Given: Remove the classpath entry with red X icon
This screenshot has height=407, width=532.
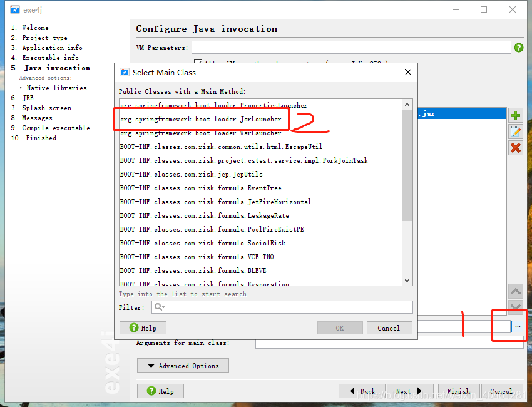Looking at the screenshot, I should click(x=515, y=148).
